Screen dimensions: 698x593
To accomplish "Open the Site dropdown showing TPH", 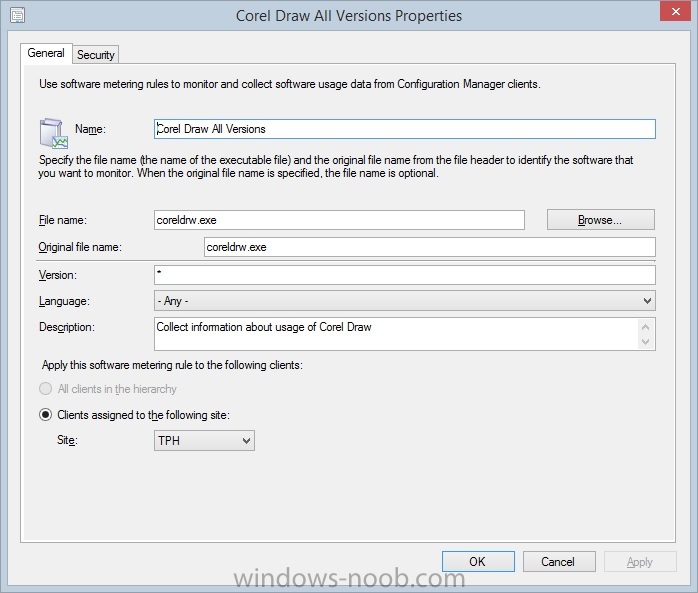I will pyautogui.click(x=204, y=441).
